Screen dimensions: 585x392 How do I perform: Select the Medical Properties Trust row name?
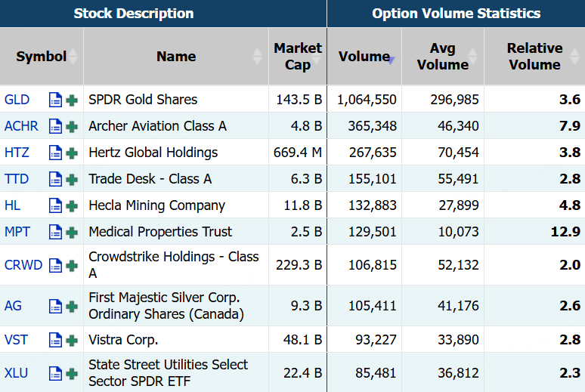point(160,232)
